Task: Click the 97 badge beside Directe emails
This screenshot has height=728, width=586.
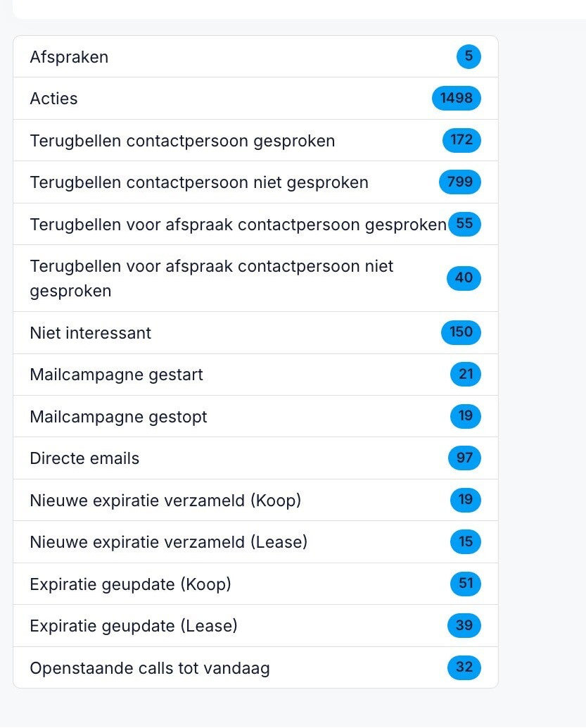Action: pos(464,458)
